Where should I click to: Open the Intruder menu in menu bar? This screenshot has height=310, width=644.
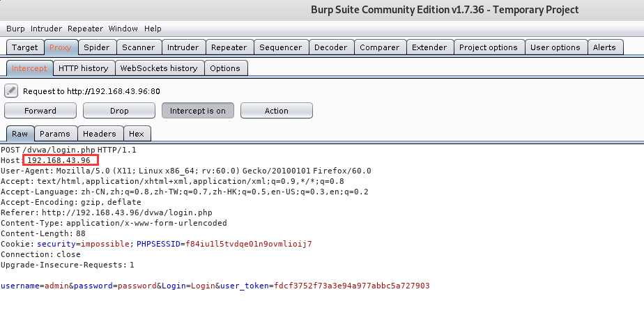47,29
